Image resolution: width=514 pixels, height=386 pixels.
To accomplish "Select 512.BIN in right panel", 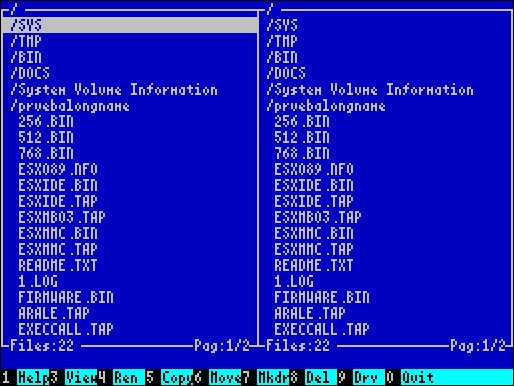I will [x=302, y=137].
